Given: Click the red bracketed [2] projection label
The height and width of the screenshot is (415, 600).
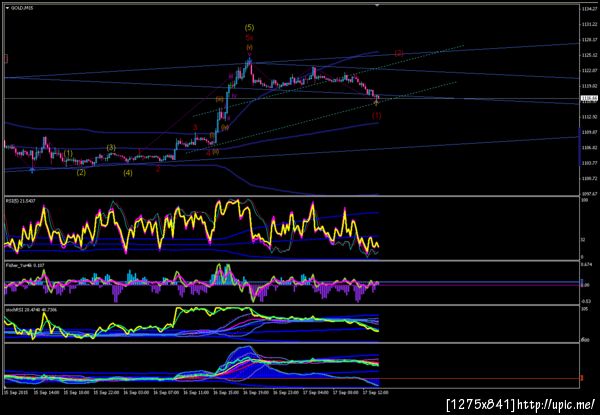Looking at the screenshot, I should pyautogui.click(x=399, y=53).
